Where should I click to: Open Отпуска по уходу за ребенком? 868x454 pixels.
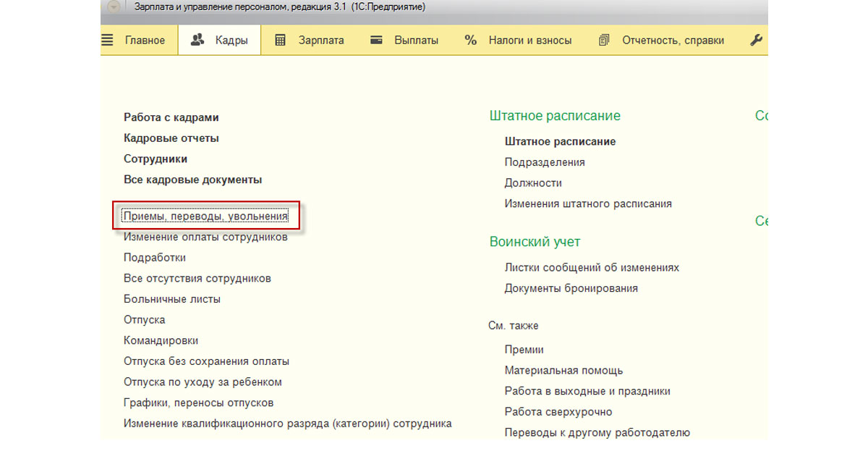pos(203,382)
